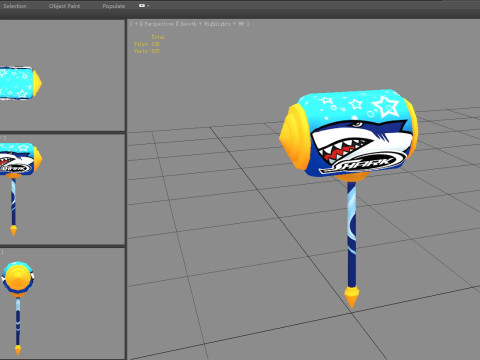Activate bottom-left viewport showing hammer end view
The width and height of the screenshot is (480, 360).
coord(62,303)
